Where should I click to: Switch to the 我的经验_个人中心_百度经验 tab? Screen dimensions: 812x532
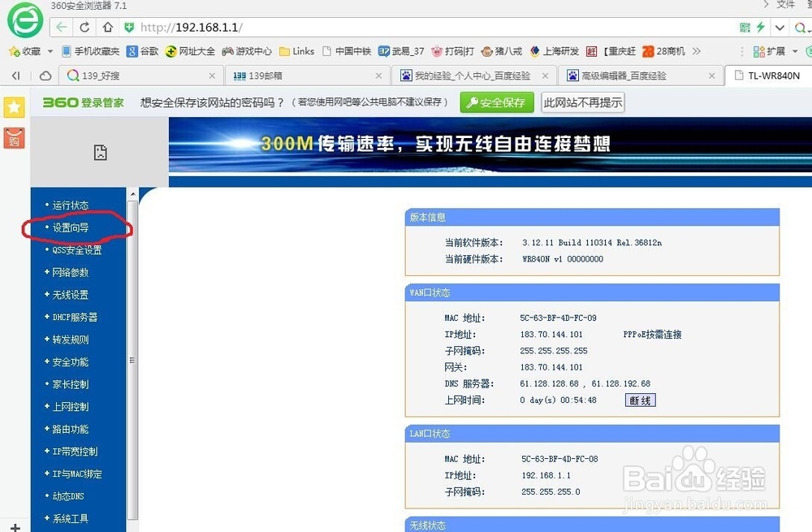(x=474, y=76)
